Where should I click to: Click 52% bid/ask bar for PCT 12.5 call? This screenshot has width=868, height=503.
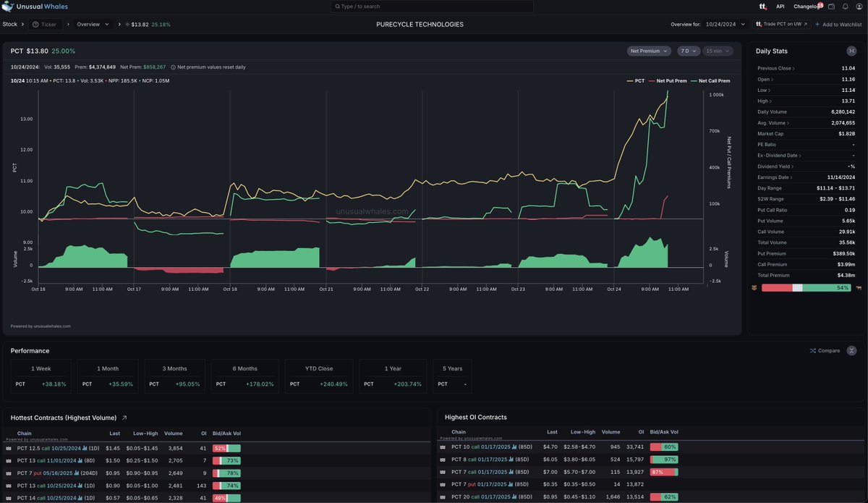(x=226, y=449)
